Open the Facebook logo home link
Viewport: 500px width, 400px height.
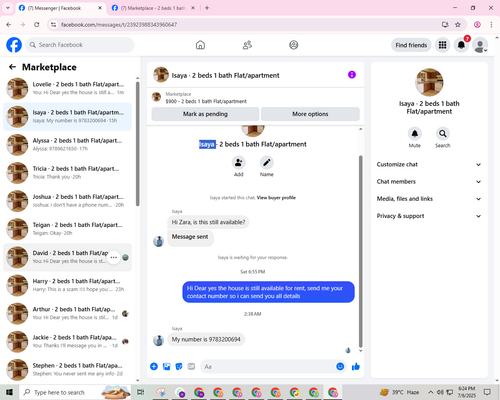[x=14, y=45]
